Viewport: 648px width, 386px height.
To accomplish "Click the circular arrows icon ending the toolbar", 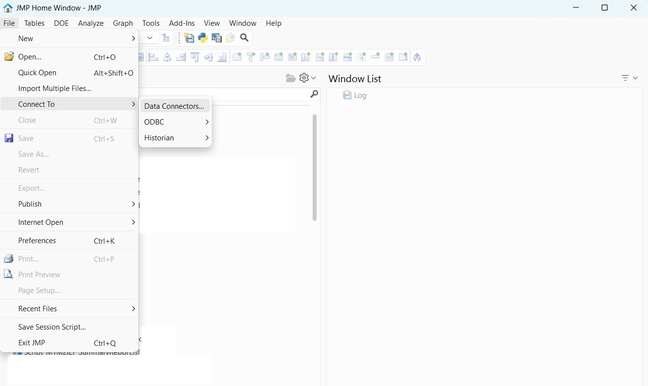I will (x=417, y=57).
